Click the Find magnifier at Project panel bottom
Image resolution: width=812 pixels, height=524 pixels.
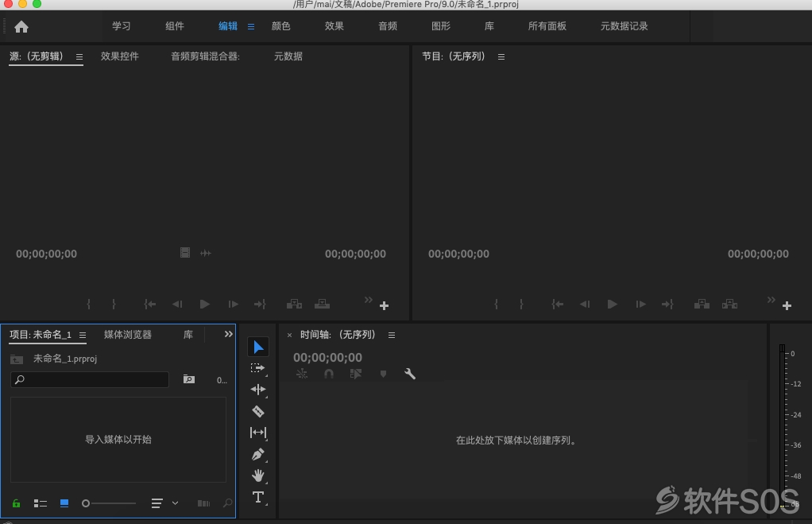227,503
